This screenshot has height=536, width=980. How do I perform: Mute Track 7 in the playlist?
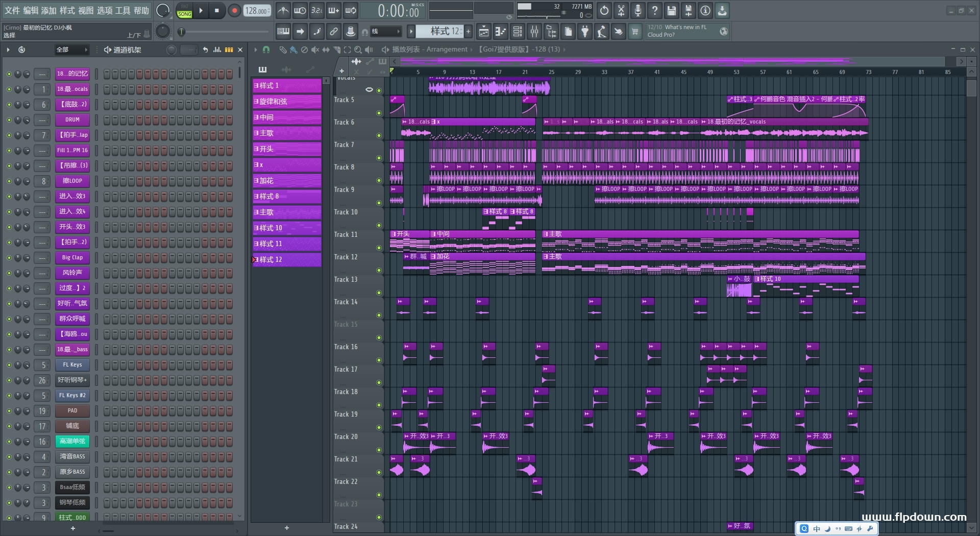(x=379, y=158)
